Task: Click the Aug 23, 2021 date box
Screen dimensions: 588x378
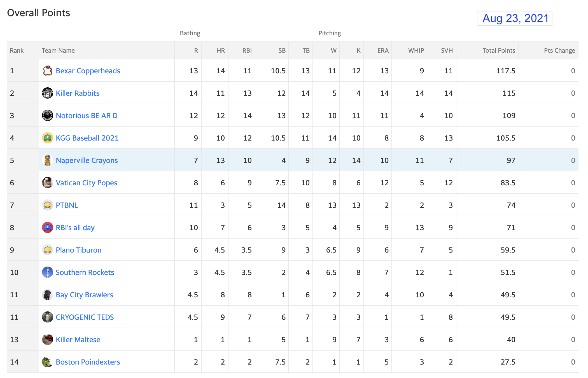Action: [x=515, y=18]
